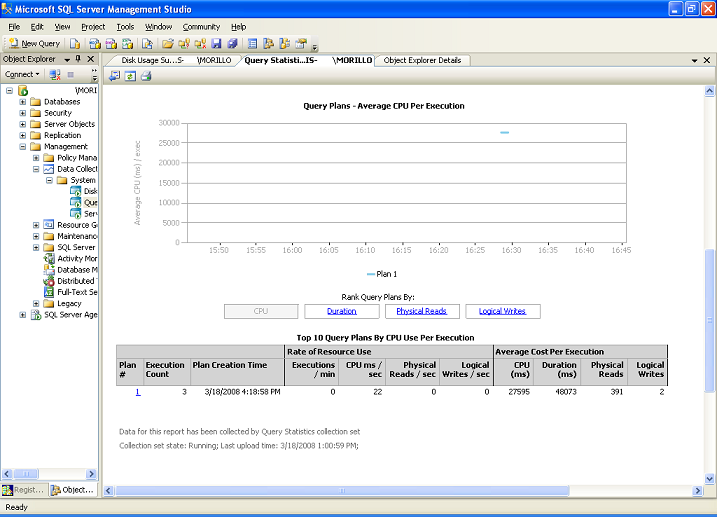The height and width of the screenshot is (517, 717).
Task: Expand the Resource Governor node
Action: (x=36, y=225)
